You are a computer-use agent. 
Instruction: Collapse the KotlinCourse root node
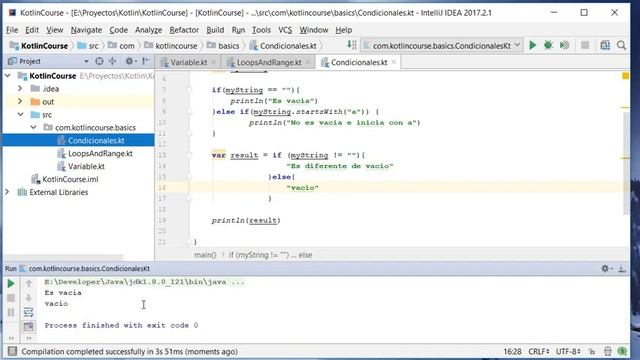pos(8,76)
